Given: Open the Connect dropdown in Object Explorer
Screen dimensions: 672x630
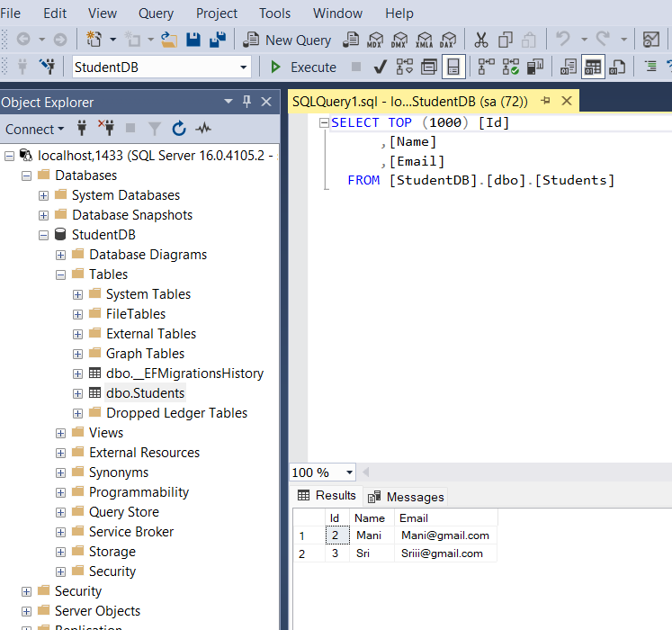Looking at the screenshot, I should (x=34, y=129).
